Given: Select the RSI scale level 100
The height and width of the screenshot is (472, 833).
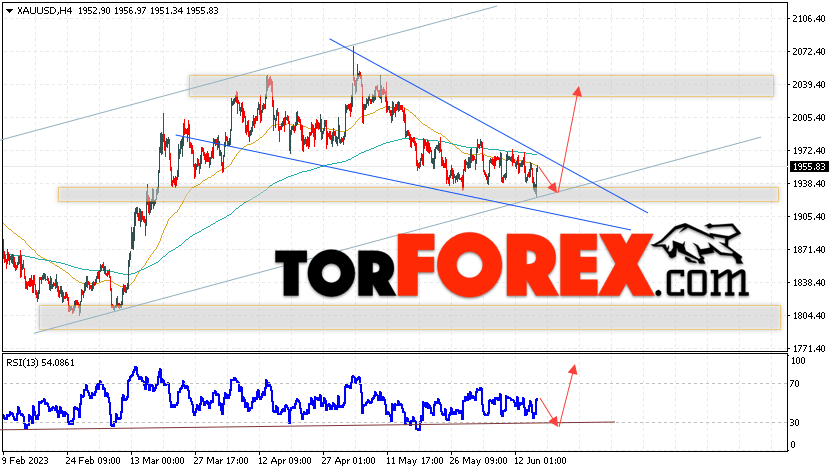Looking at the screenshot, I should [798, 361].
